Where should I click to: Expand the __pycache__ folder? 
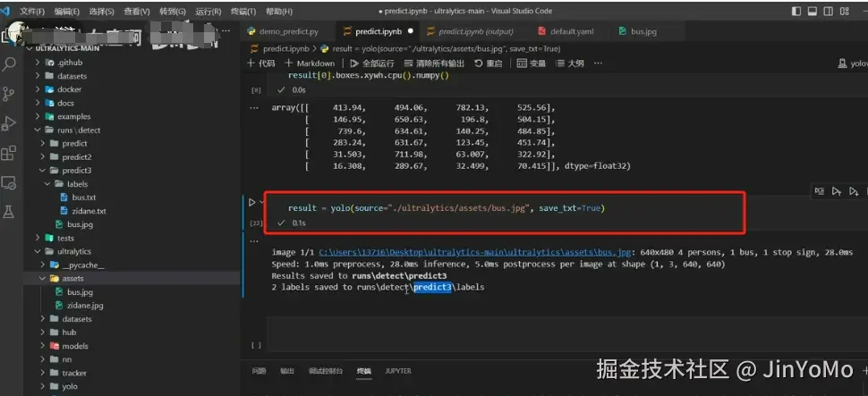83,265
